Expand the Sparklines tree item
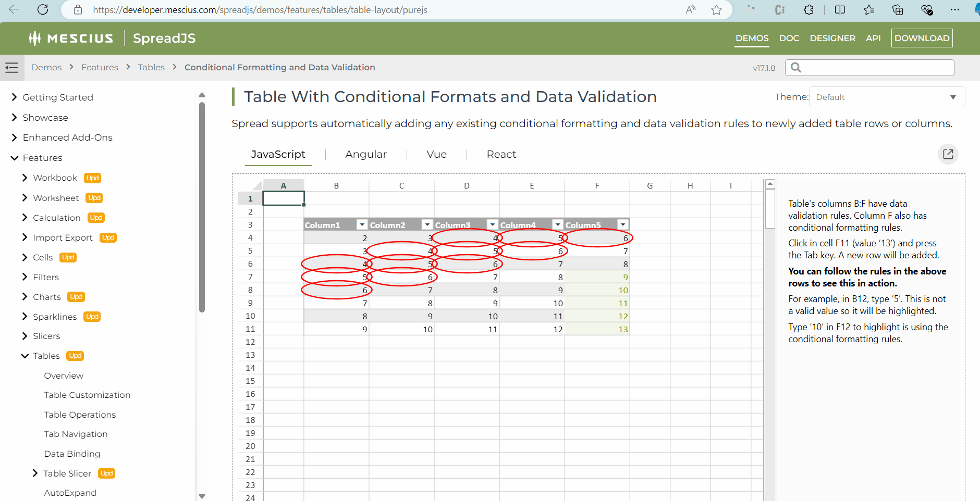The height and width of the screenshot is (501, 980). click(x=24, y=317)
